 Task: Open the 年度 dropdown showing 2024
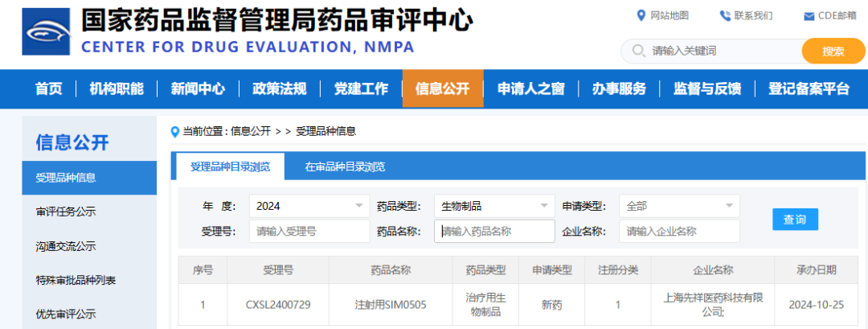coord(309,206)
